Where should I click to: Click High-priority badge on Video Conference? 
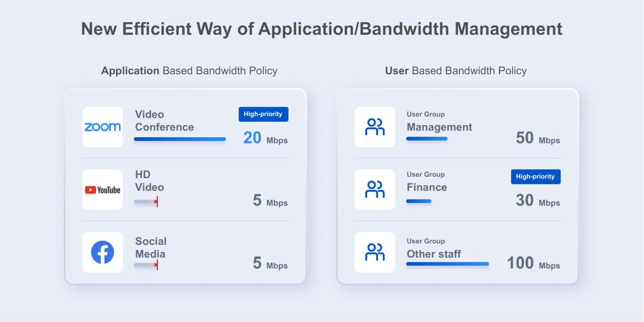263,114
